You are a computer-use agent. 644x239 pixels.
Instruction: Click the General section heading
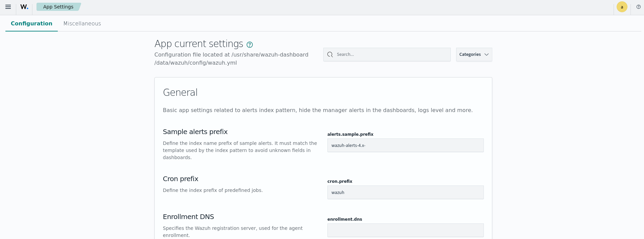click(180, 92)
